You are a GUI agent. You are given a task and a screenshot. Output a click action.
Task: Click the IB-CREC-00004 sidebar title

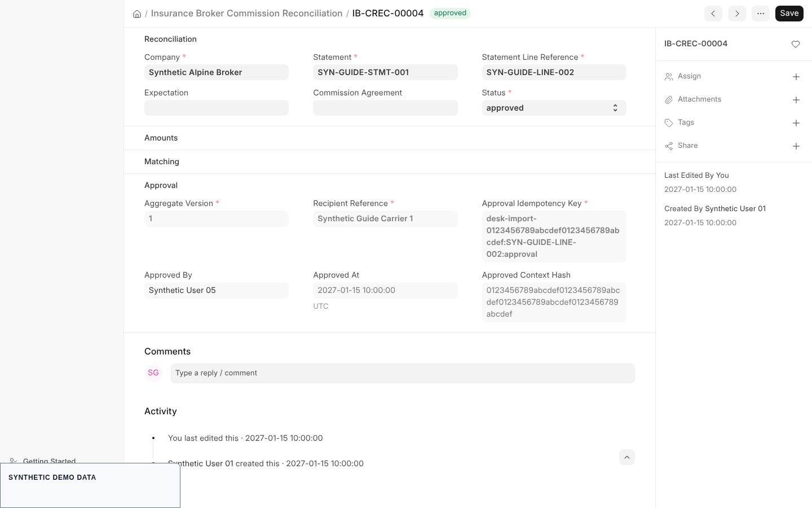point(696,43)
